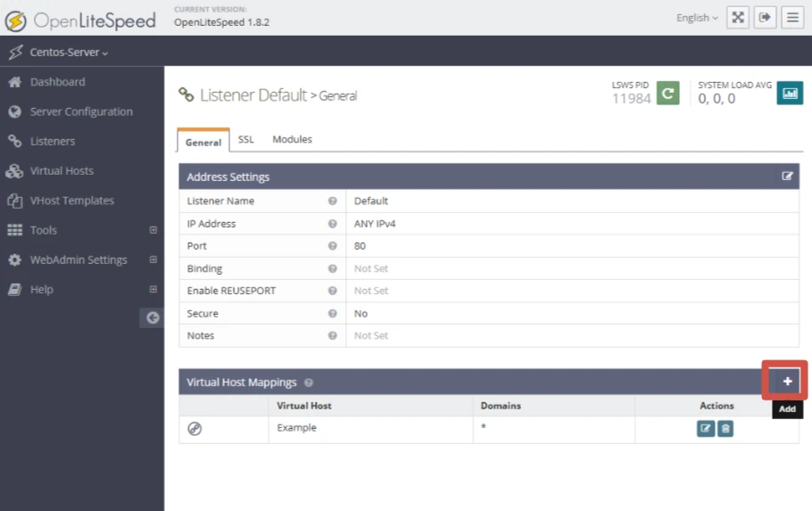Click the Secure value No
This screenshot has width=812, height=511.
pos(360,314)
